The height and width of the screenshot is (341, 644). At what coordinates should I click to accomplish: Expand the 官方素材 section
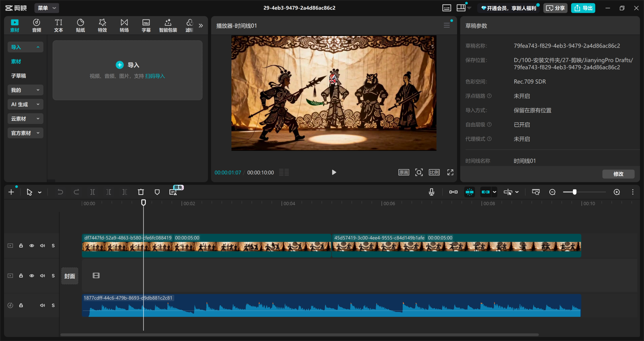point(25,133)
